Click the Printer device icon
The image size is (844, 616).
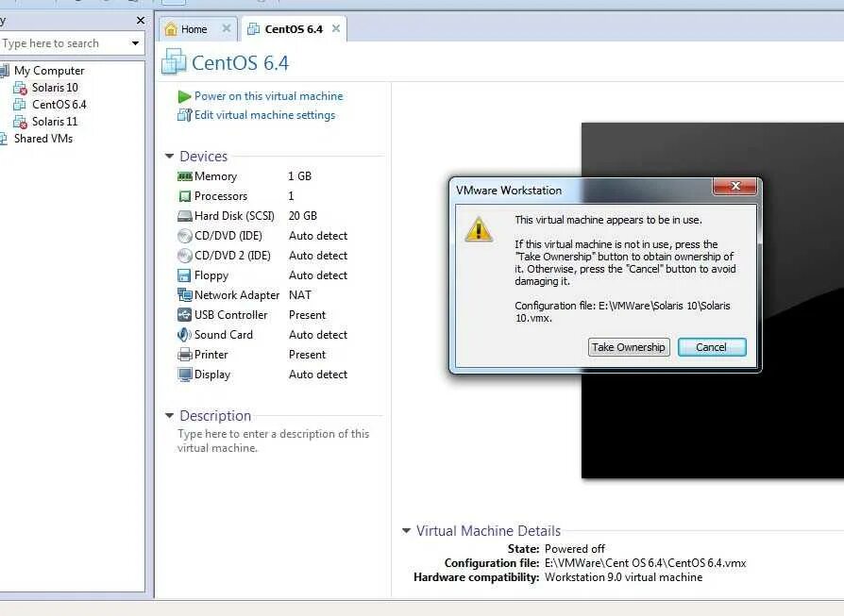coord(185,355)
